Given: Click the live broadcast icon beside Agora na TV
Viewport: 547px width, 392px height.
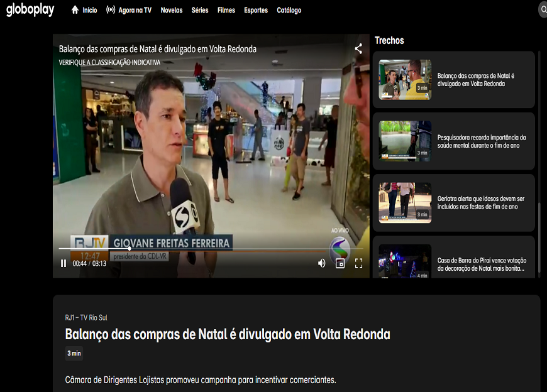Looking at the screenshot, I should [x=111, y=10].
